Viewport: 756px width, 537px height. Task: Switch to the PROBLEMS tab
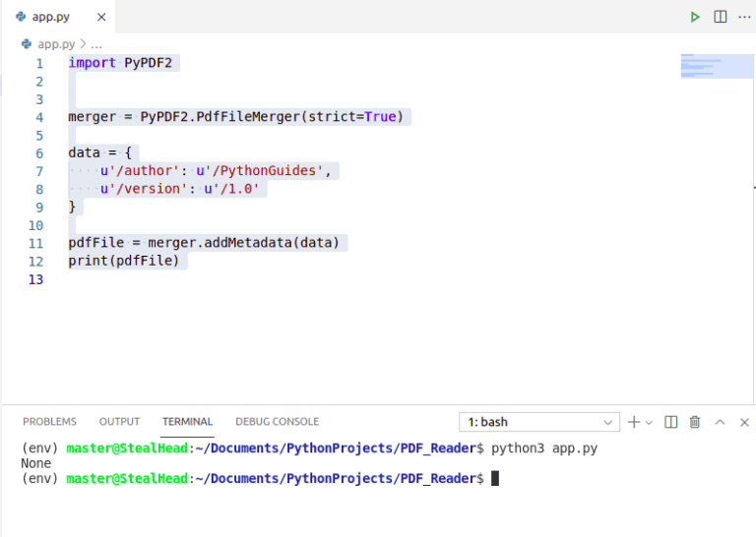point(49,422)
